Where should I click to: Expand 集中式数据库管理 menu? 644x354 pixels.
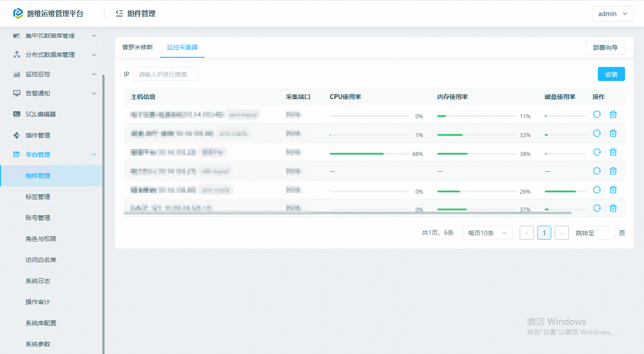tap(50, 36)
